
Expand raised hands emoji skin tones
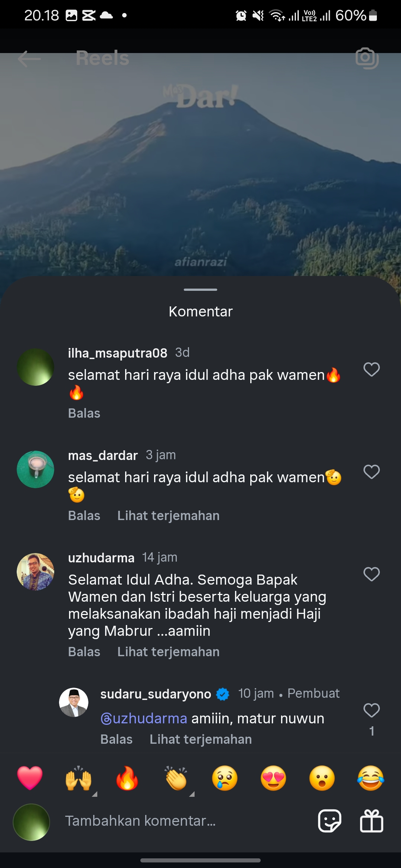click(79, 778)
